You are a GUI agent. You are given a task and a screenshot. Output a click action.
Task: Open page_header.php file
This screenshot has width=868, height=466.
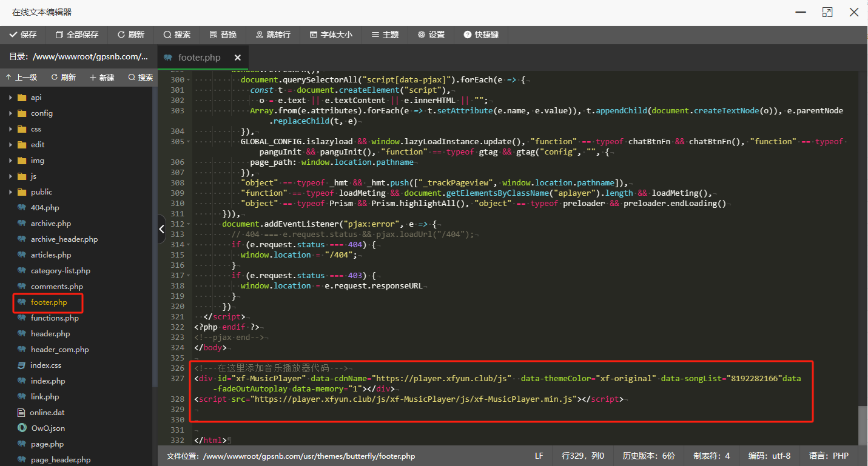pyautogui.click(x=61, y=460)
